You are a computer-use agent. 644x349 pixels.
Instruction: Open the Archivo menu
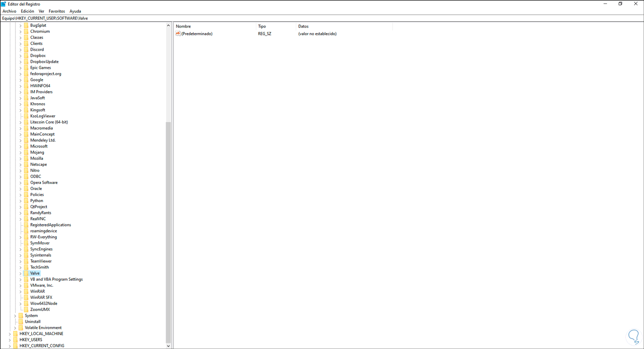coord(9,11)
